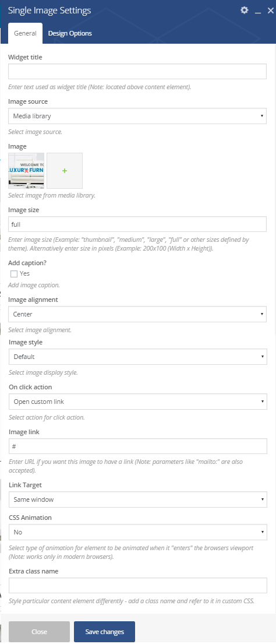This screenshot has width=276, height=644.
Task: Minimize the Single Image Settings panel
Action: pyautogui.click(x=258, y=11)
